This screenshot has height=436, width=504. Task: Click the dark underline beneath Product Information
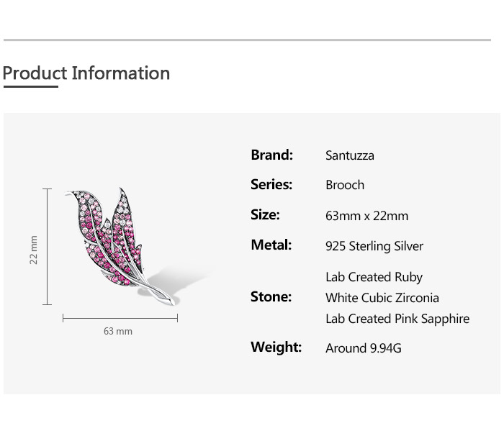coord(30,87)
